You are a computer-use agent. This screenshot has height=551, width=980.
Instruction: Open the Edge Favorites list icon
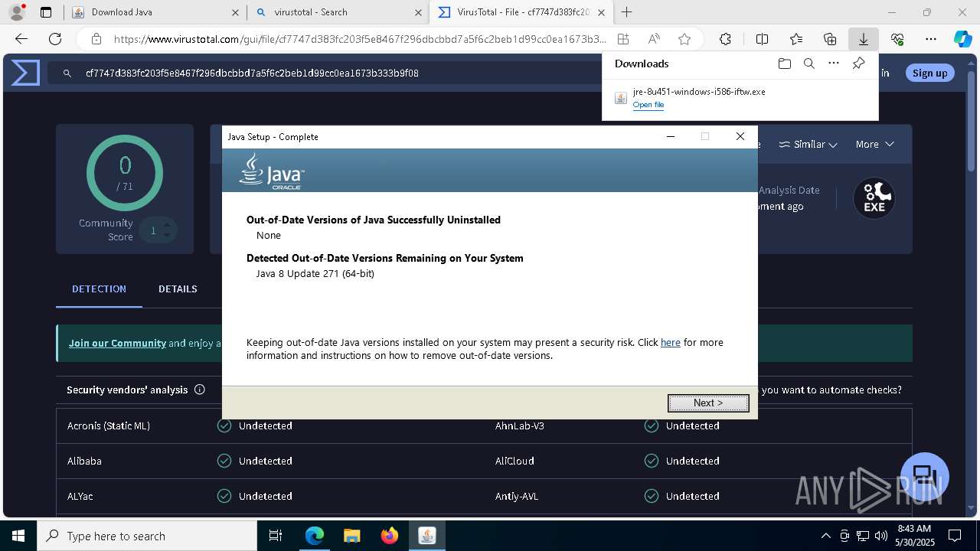tap(796, 39)
